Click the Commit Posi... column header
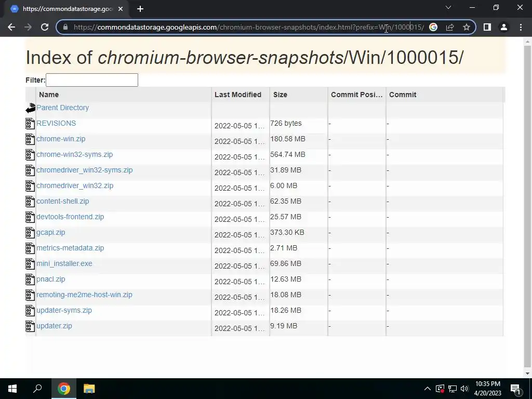 [x=357, y=95]
